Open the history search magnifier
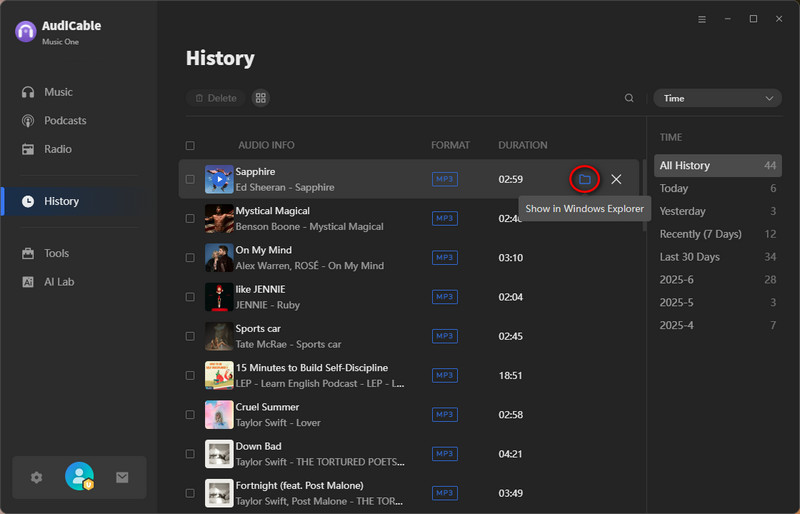The width and height of the screenshot is (800, 514). click(629, 98)
